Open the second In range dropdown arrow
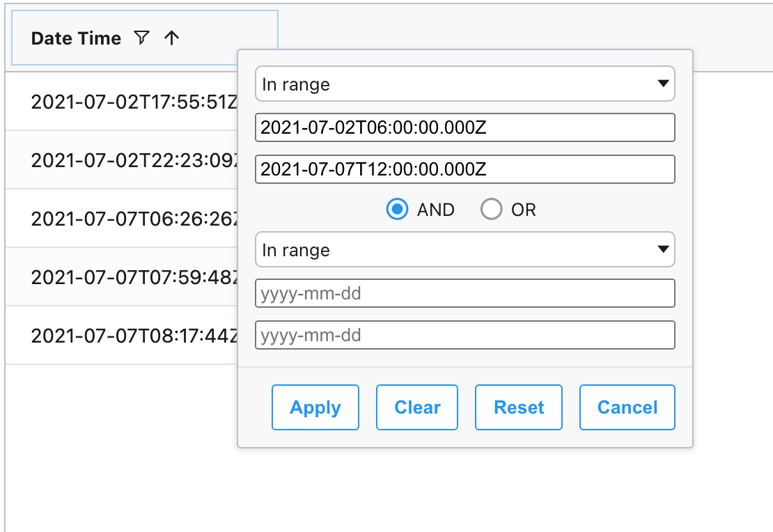This screenshot has width=773, height=532. [x=663, y=249]
